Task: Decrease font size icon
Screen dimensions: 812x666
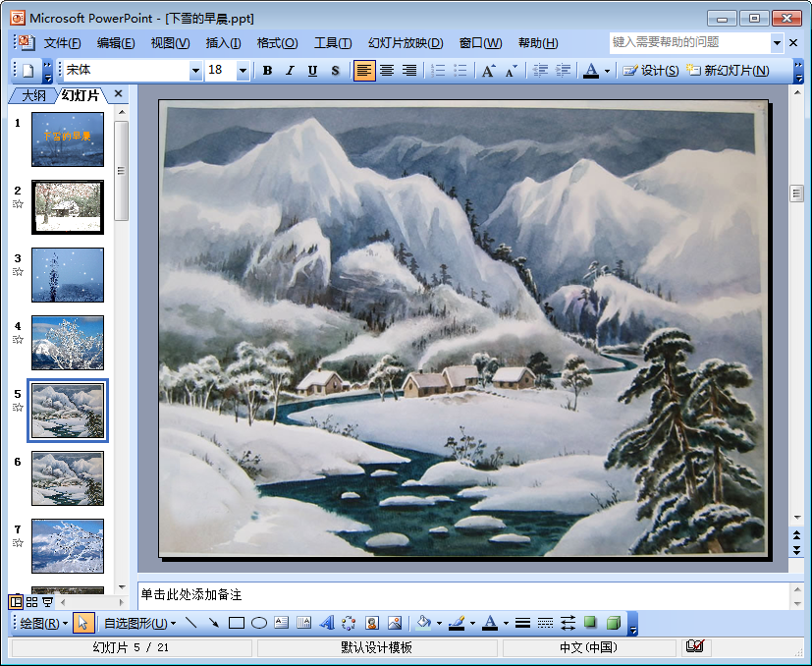Action: (512, 71)
